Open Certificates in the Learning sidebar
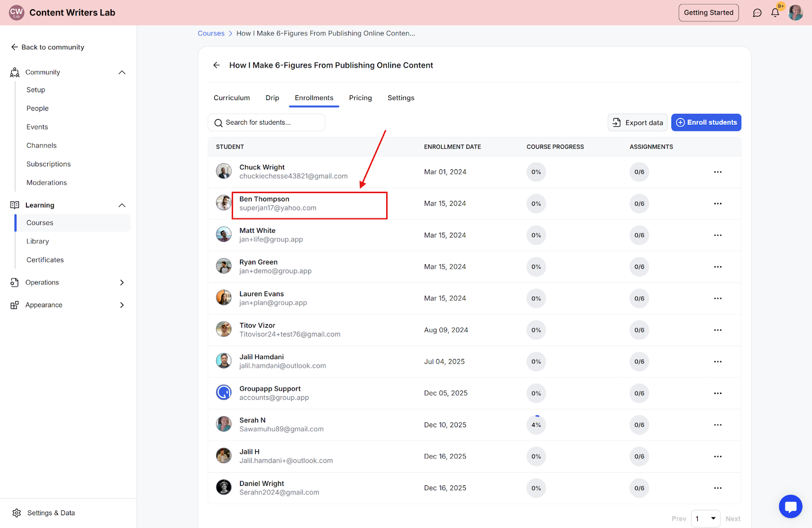Screen dimensions: 812x528 pos(45,260)
